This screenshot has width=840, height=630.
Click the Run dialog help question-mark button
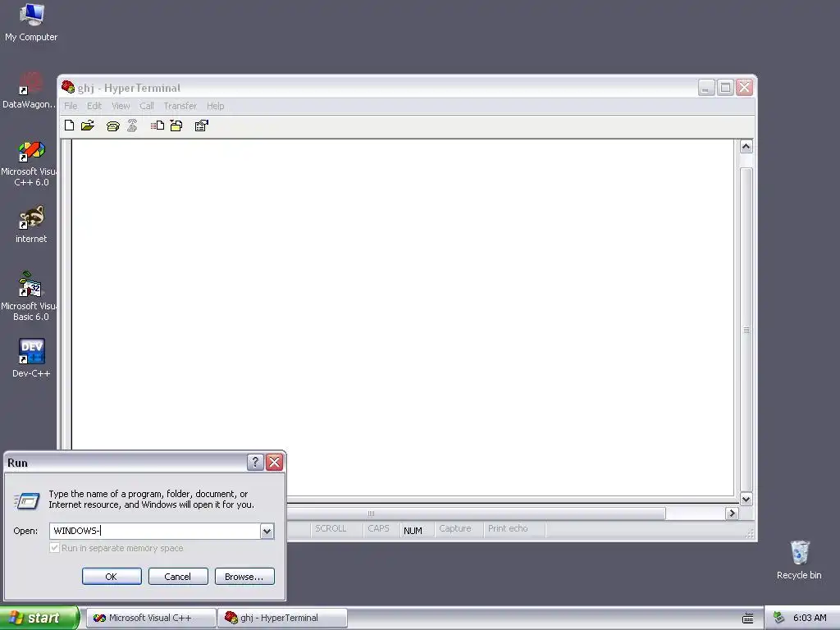[256, 462]
